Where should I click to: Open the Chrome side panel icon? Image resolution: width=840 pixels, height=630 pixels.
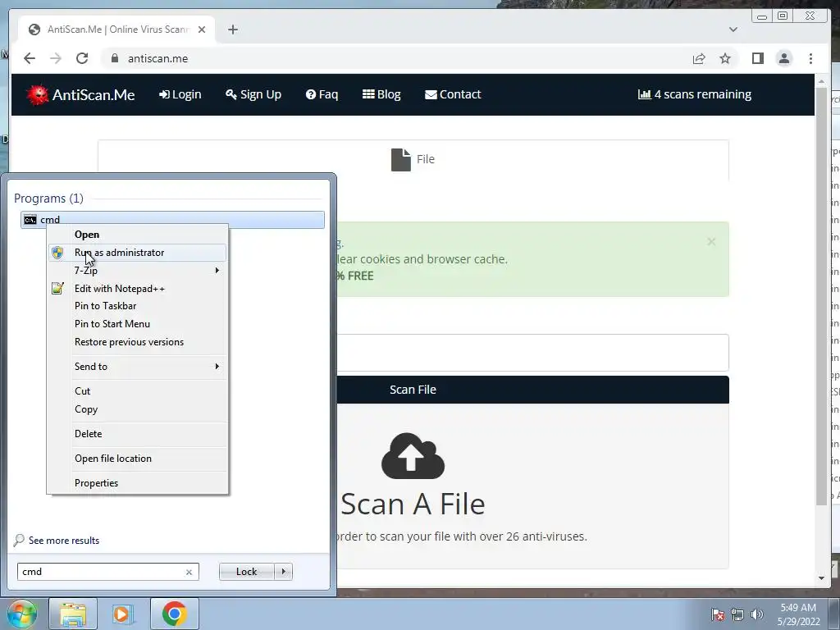pyautogui.click(x=757, y=58)
